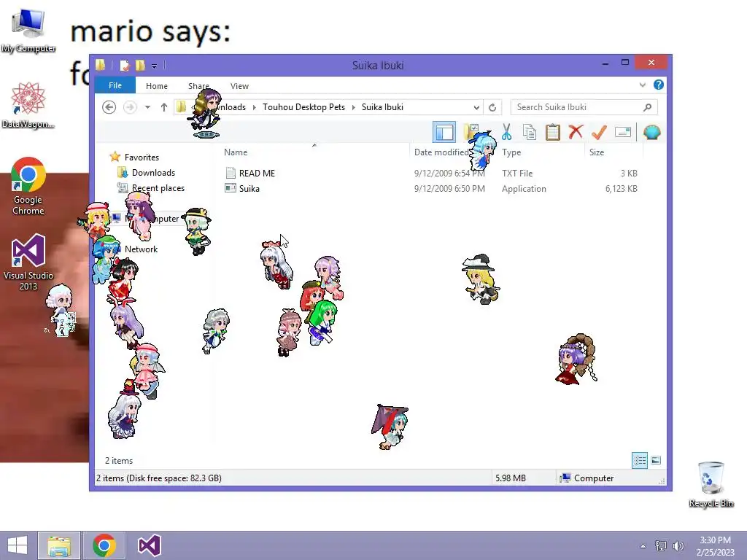747x560 pixels.
Task: Click the blue shell icon in toolbar
Action: click(651, 132)
